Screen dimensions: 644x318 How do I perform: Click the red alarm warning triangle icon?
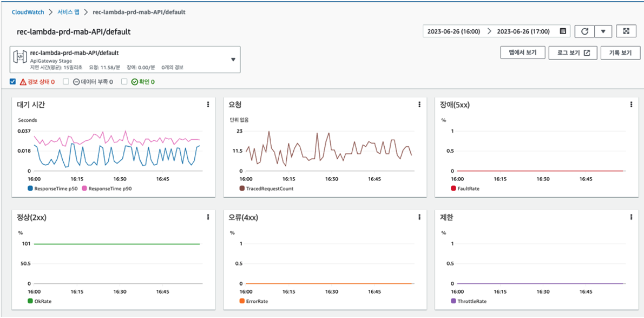click(23, 81)
